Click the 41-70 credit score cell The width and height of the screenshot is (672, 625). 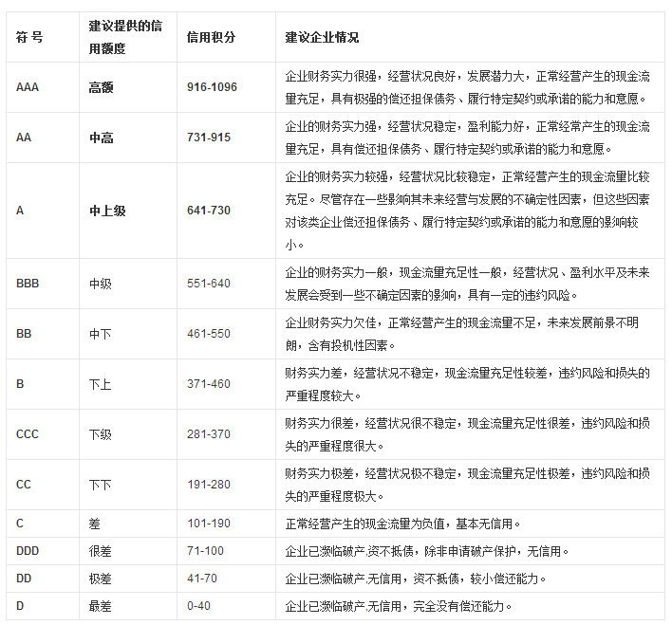pos(203,578)
